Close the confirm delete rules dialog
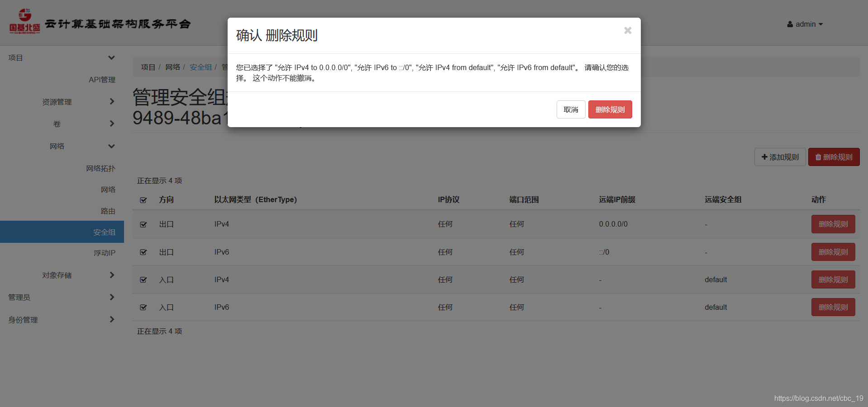The width and height of the screenshot is (868, 407). tap(628, 30)
